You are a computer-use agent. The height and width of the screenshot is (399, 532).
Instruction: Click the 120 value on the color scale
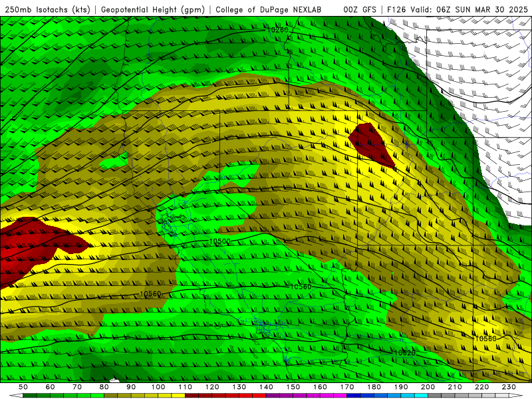212,387
